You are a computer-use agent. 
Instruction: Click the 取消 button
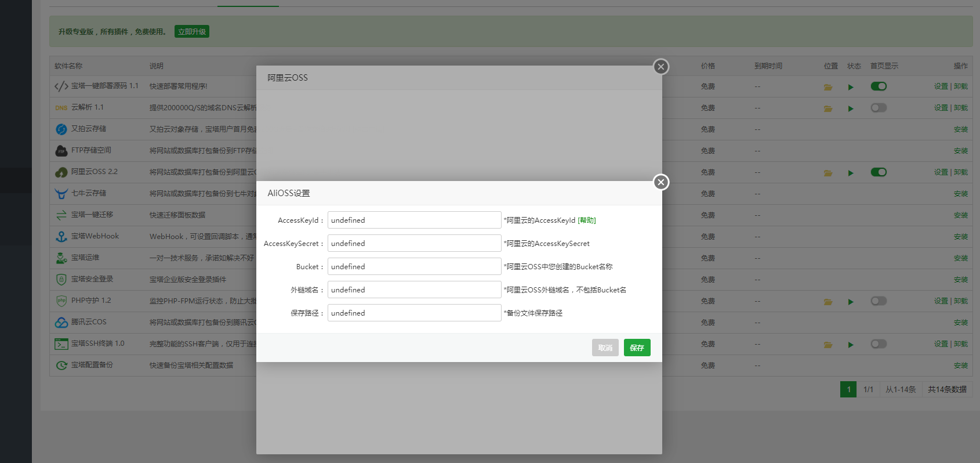[x=605, y=348]
